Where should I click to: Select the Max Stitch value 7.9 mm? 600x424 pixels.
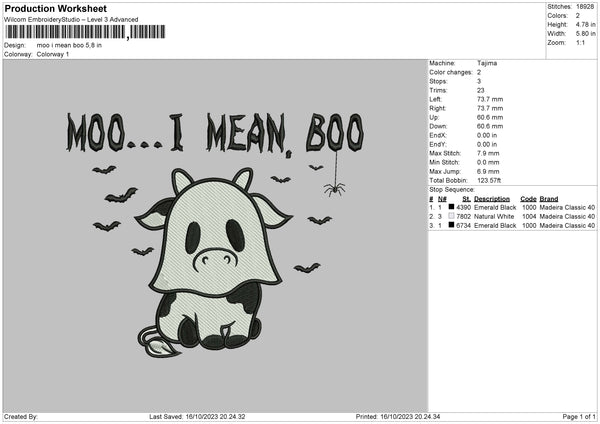[488, 153]
